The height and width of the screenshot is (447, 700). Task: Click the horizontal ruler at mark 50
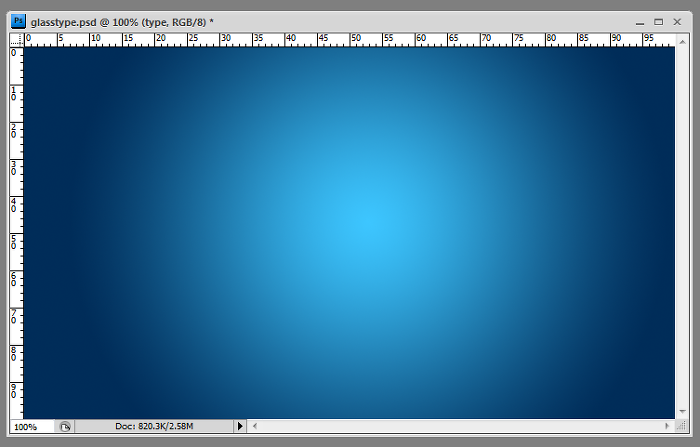(356, 39)
